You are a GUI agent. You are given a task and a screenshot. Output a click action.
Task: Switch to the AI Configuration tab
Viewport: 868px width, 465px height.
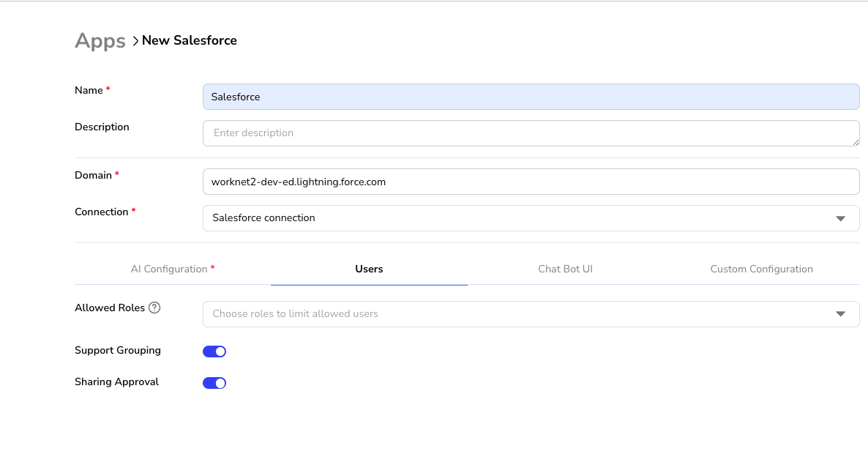(x=173, y=269)
